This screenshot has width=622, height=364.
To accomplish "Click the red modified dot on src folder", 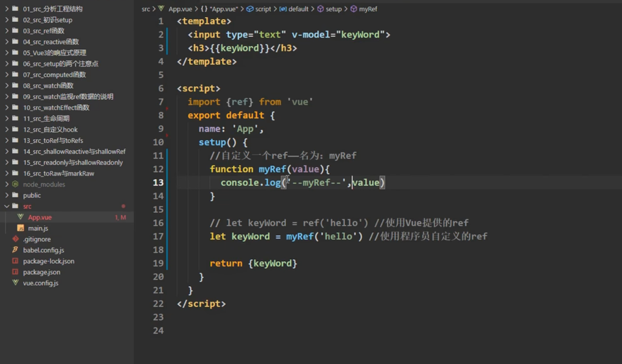I will pos(124,206).
